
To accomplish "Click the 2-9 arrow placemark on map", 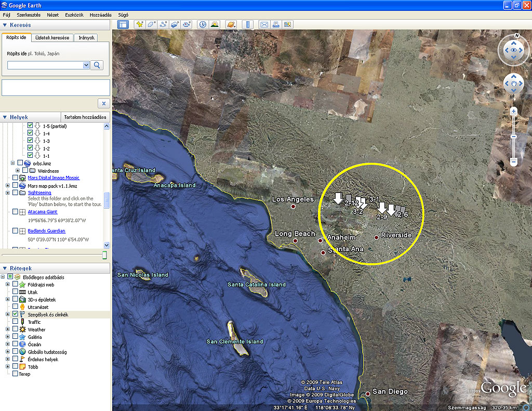I will point(382,209).
